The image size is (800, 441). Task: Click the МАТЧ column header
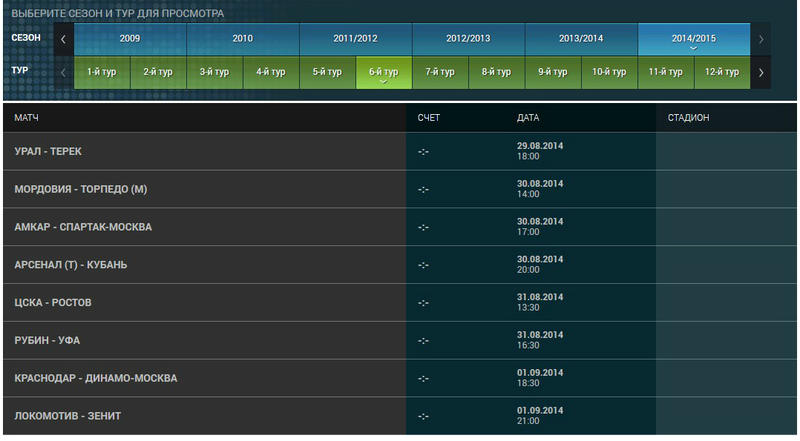coord(27,118)
